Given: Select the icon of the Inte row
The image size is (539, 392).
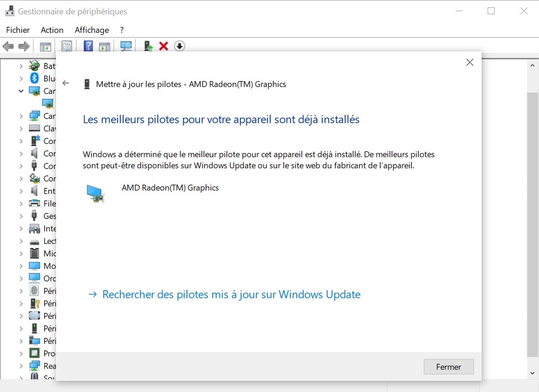Looking at the screenshot, I should pyautogui.click(x=34, y=228).
